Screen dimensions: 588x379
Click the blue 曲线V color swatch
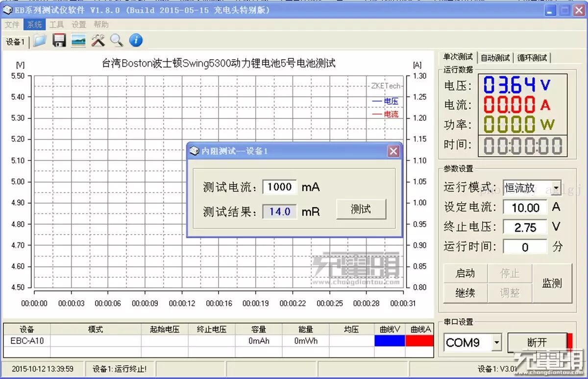click(390, 341)
